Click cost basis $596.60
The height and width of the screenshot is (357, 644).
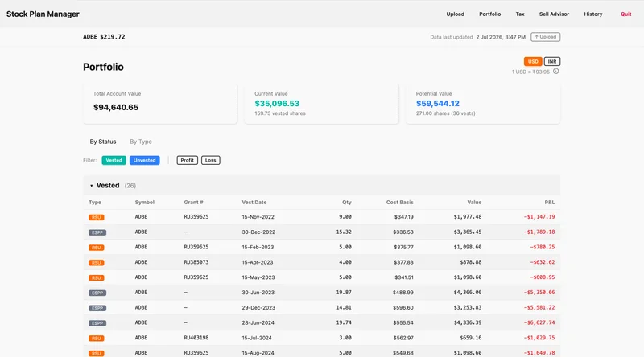coord(403,307)
